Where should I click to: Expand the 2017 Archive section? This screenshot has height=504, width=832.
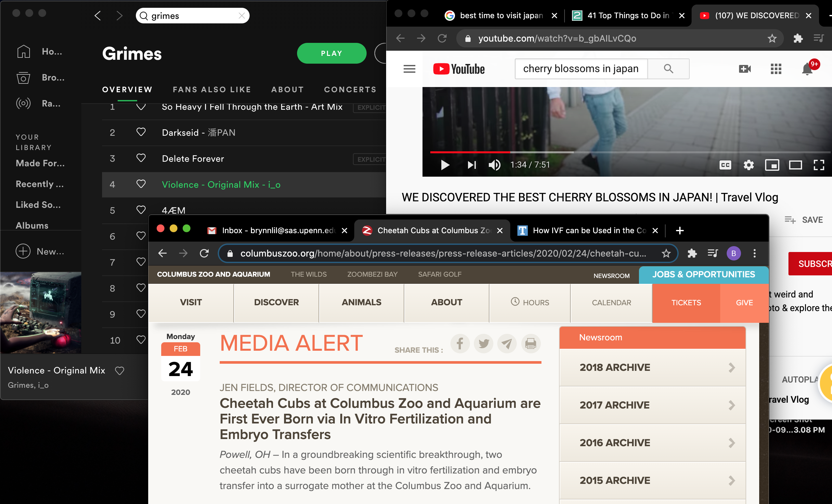(x=652, y=405)
